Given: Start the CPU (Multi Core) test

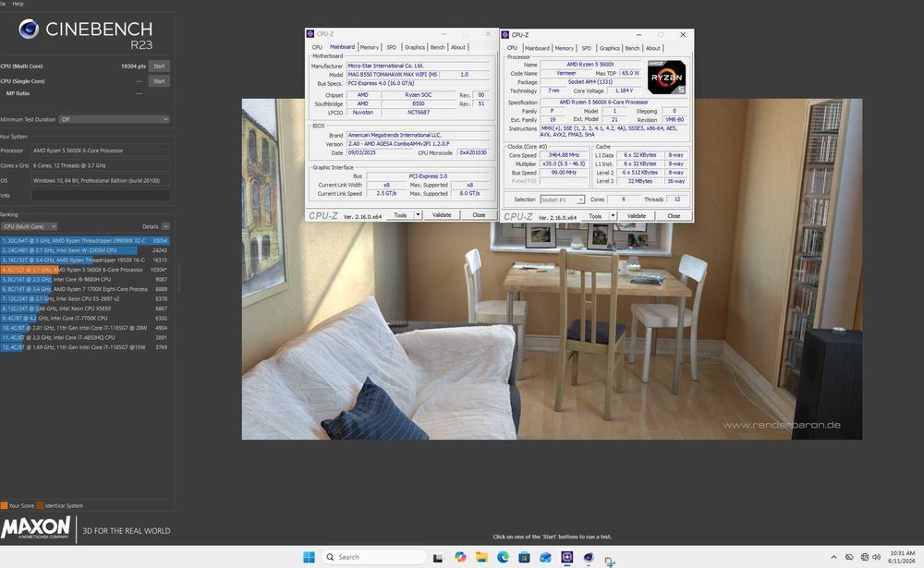Looking at the screenshot, I should click(159, 66).
